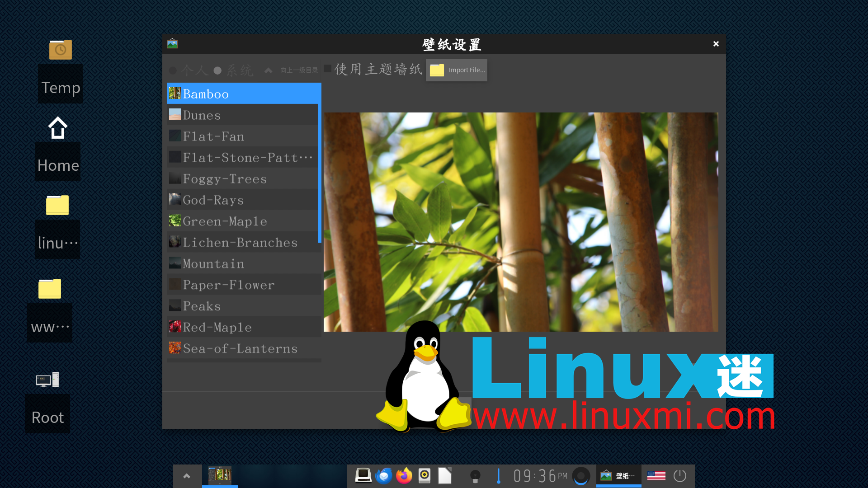The width and height of the screenshot is (868, 488).
Task: Select the Bamboo wallpaper entry
Action: point(244,94)
